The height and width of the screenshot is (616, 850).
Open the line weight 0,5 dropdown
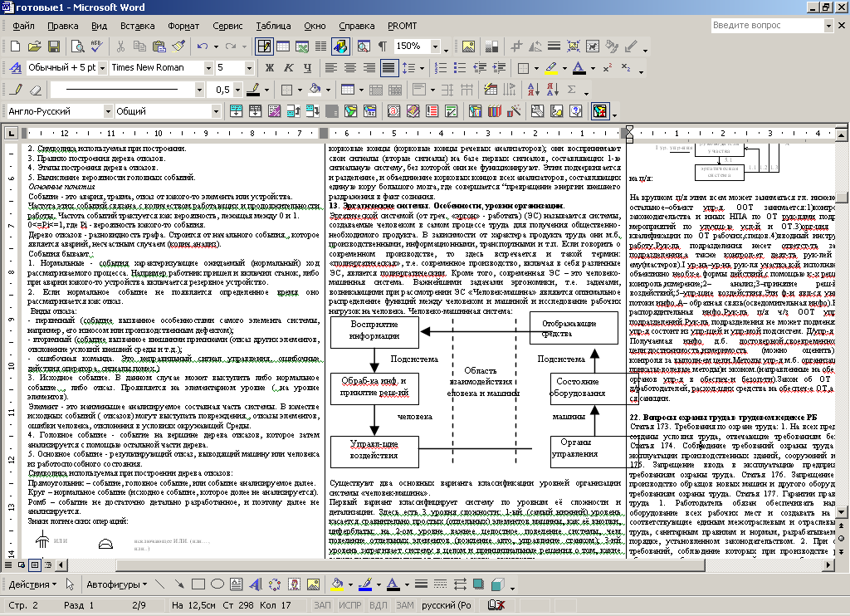tap(238, 90)
